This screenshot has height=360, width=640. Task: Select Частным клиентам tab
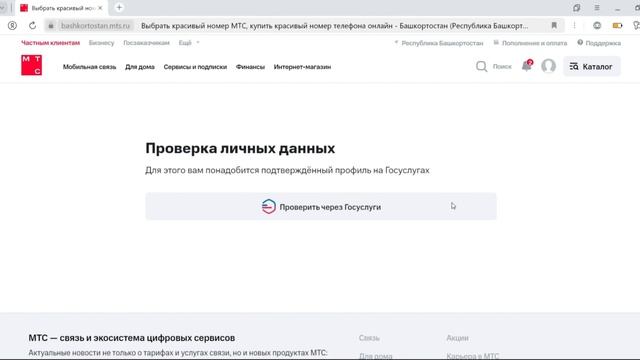click(51, 43)
